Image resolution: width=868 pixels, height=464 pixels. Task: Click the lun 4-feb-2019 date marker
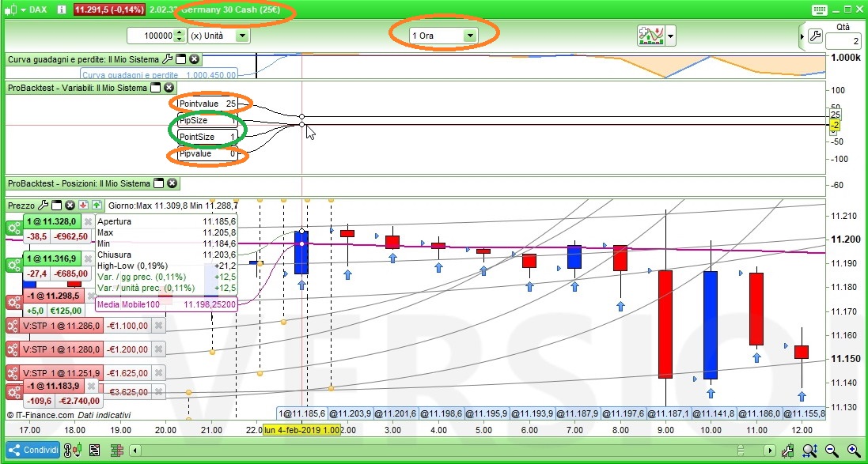(x=301, y=430)
